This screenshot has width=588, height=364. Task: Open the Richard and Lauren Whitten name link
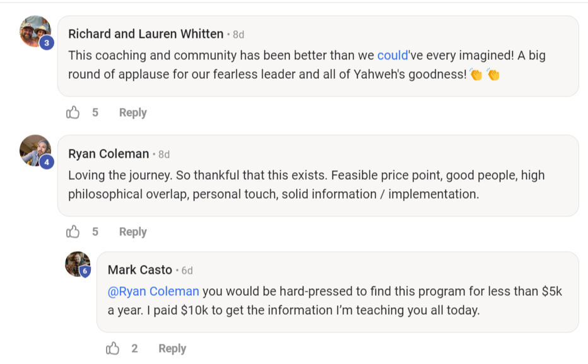click(x=146, y=34)
